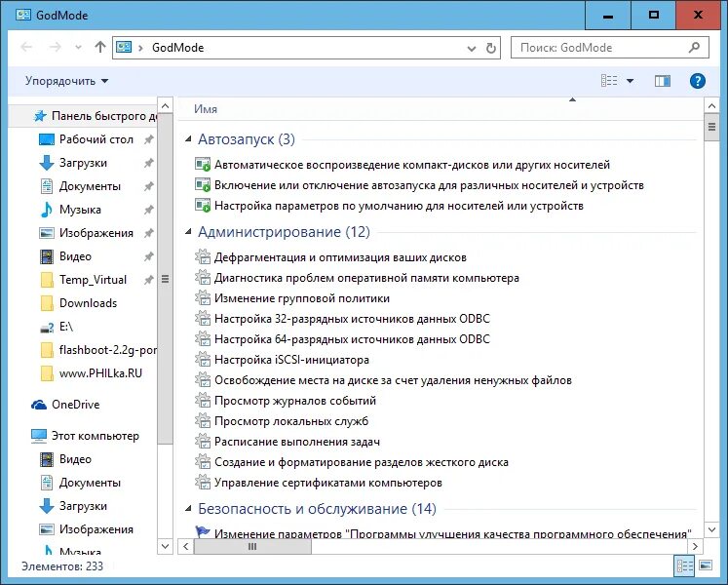Click the horizontal scrollbar thumb
Viewport: 728px width, 585px height.
(x=252, y=546)
